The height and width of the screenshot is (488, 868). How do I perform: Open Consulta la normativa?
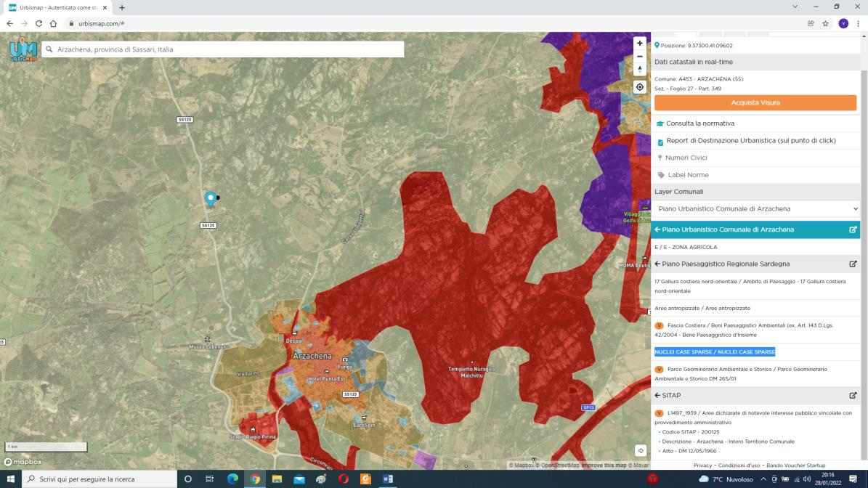699,123
